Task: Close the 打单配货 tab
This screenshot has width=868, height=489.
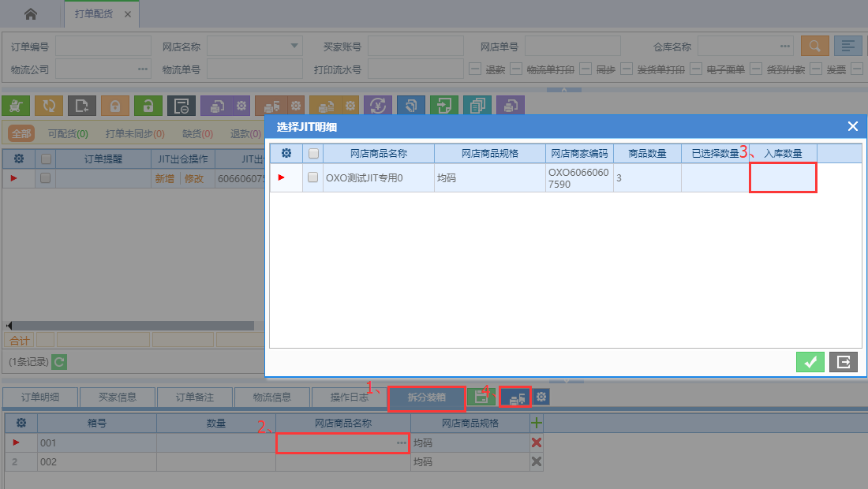Action: (128, 14)
